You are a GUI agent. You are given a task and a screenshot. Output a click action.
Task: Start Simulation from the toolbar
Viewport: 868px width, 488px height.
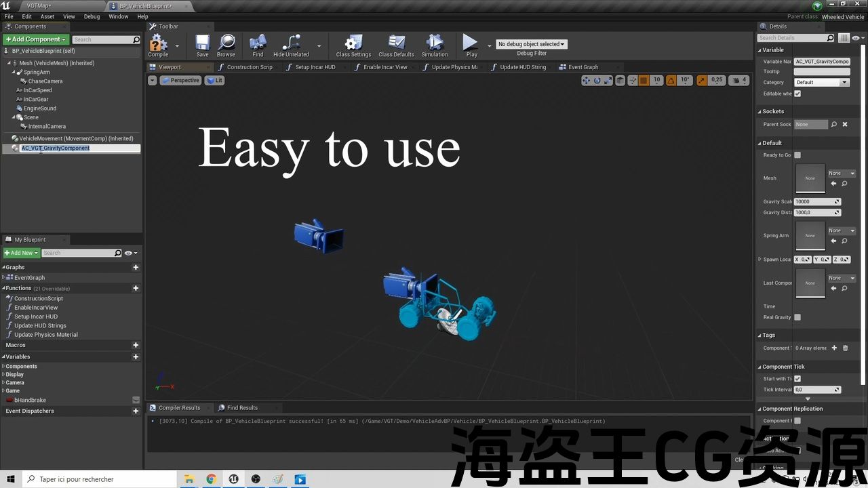(435, 45)
